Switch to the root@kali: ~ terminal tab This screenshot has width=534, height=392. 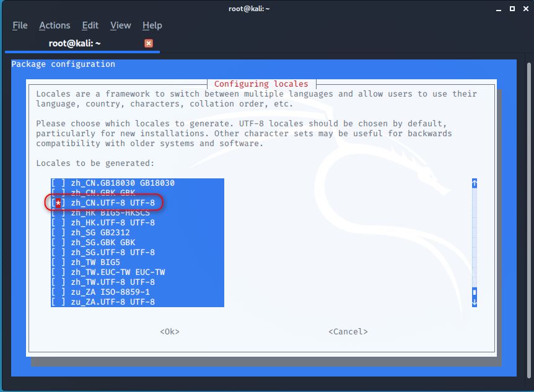(74, 43)
